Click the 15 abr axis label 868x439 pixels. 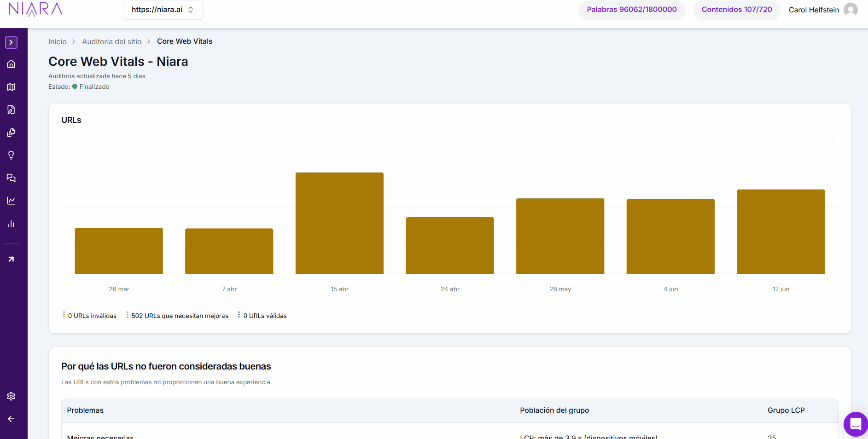point(339,289)
